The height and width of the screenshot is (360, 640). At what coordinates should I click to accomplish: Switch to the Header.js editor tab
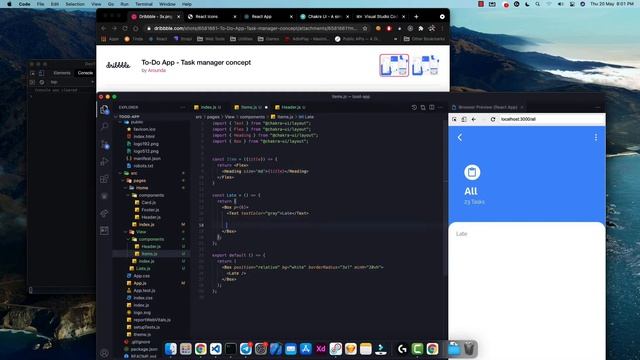(291, 107)
